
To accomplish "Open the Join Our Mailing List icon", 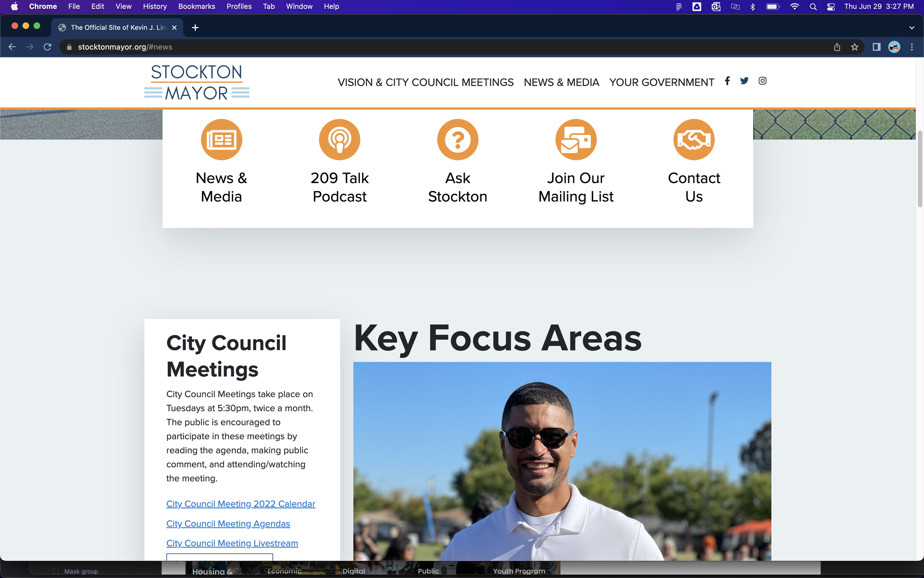I will (575, 139).
